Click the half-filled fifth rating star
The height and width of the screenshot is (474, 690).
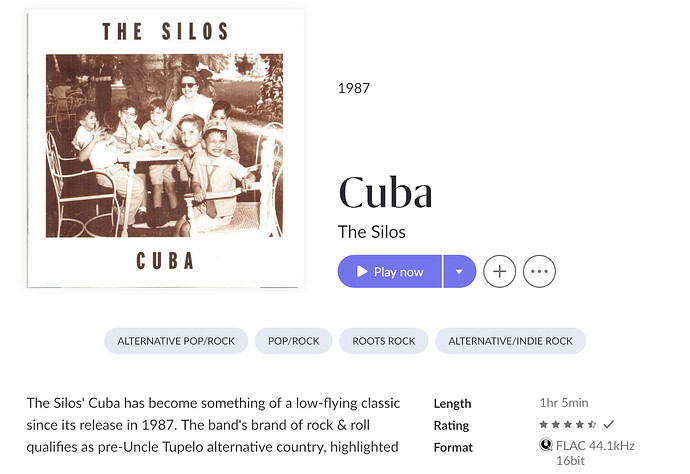pos(592,425)
